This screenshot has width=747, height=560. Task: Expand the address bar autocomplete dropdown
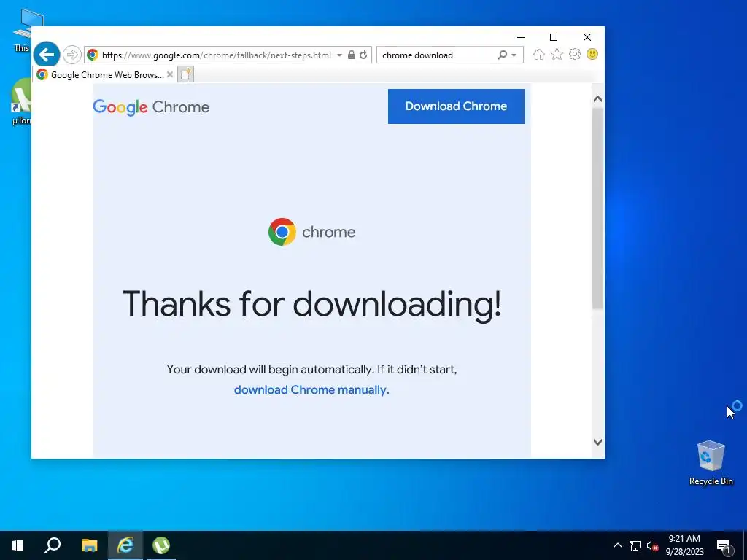340,55
